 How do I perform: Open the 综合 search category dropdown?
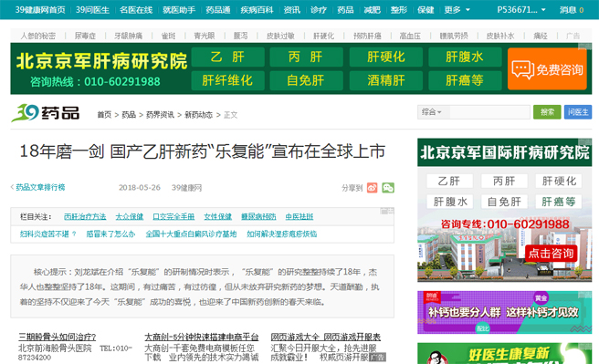(433, 112)
